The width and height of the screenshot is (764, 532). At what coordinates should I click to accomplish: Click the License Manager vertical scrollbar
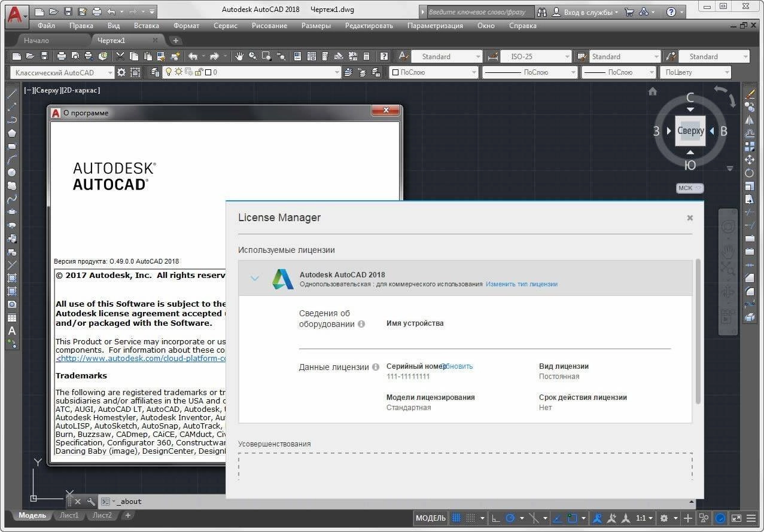pyautogui.click(x=698, y=332)
